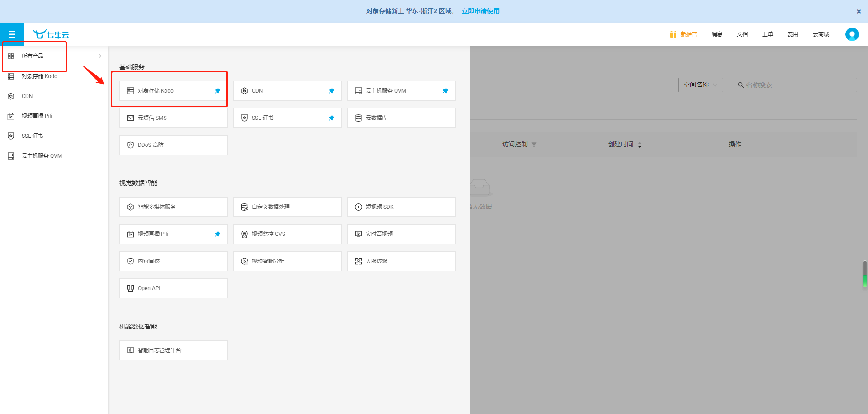Select CDN in the sidebar
This screenshot has height=414, width=868.
click(54, 96)
